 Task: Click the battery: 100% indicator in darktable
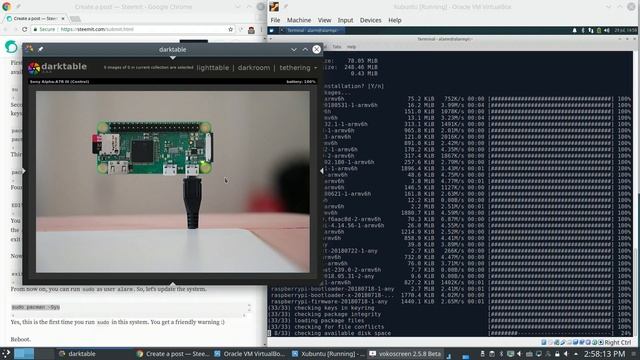point(301,82)
